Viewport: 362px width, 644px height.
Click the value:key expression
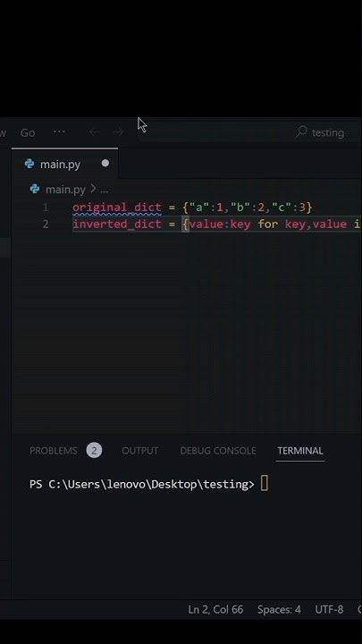point(220,225)
